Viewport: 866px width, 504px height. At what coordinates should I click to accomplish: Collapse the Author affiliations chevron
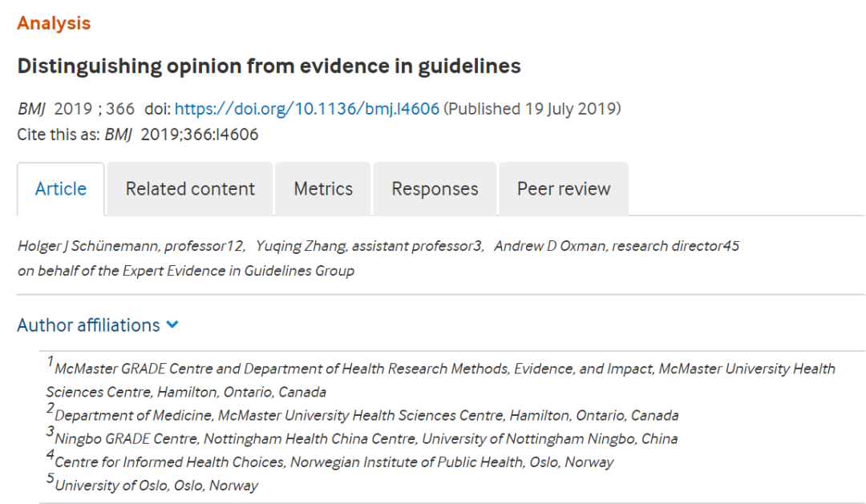172,325
